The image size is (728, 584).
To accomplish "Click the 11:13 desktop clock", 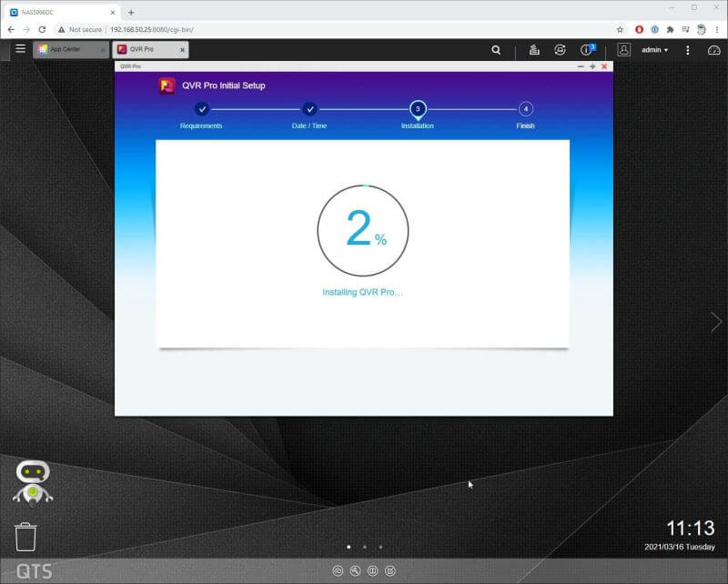I will tap(691, 529).
